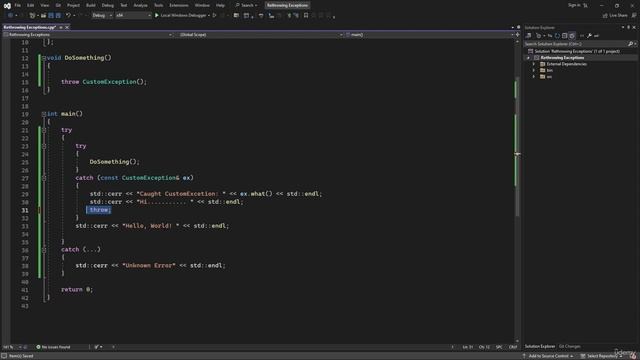Click Start Without Debugging outline play icon
Image resolution: width=640 pixels, height=360 pixels.
coord(214,16)
